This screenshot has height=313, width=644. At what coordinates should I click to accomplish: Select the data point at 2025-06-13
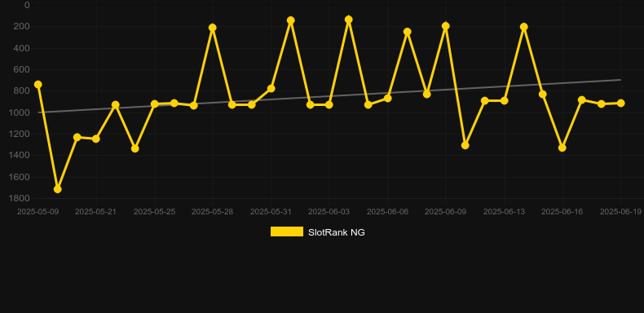(x=505, y=100)
